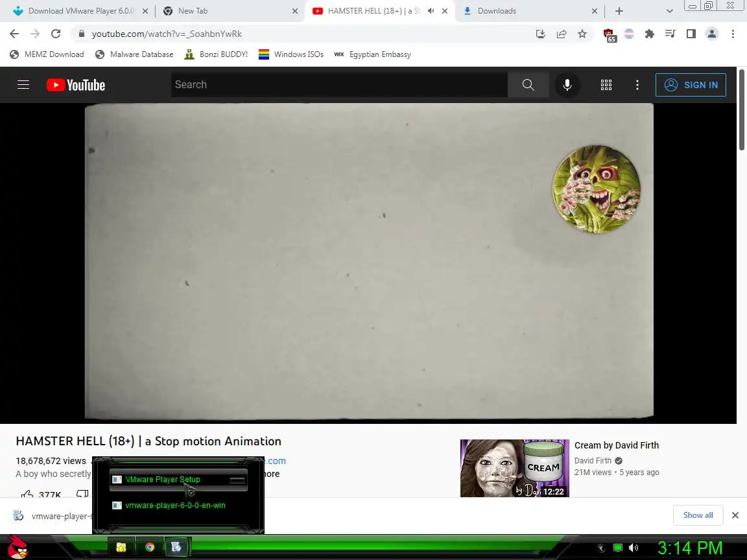The image size is (747, 560).
Task: Click the YouTube search magnifier button
Action: pyautogui.click(x=528, y=85)
